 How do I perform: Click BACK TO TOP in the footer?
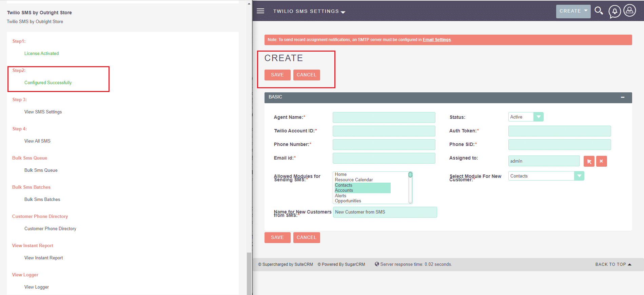pos(613,264)
